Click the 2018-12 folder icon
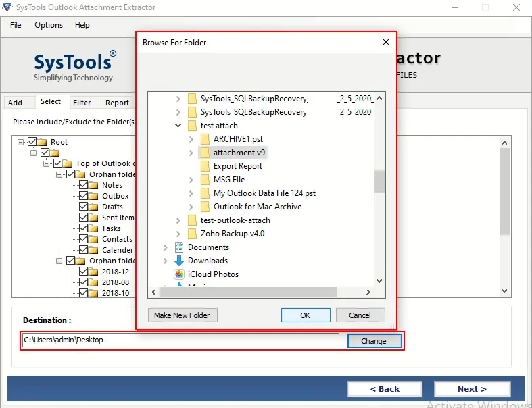 (93, 272)
